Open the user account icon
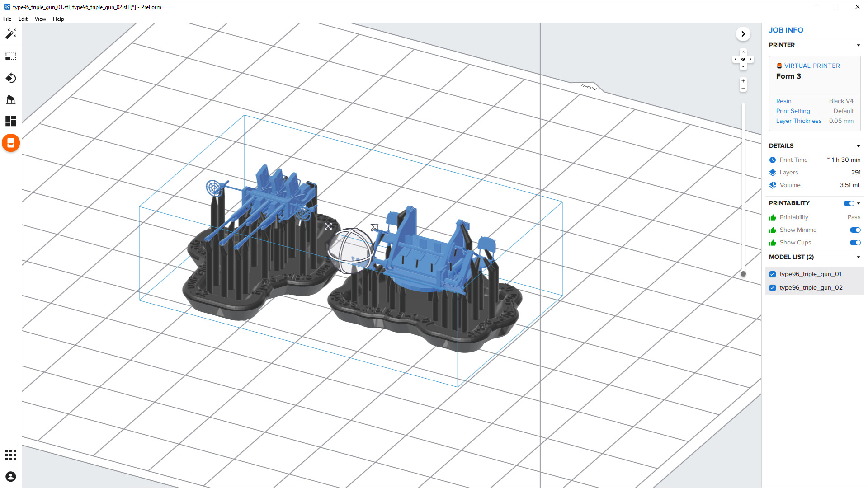 point(11,477)
